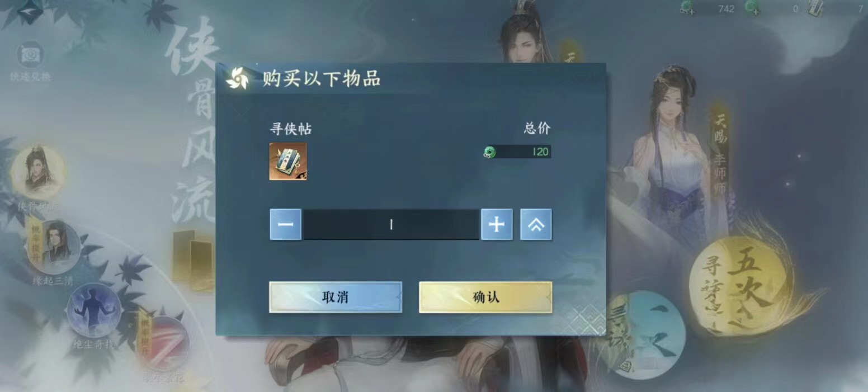Click the 天赐 李师师 character label
The width and height of the screenshot is (868, 392).
coord(720,151)
